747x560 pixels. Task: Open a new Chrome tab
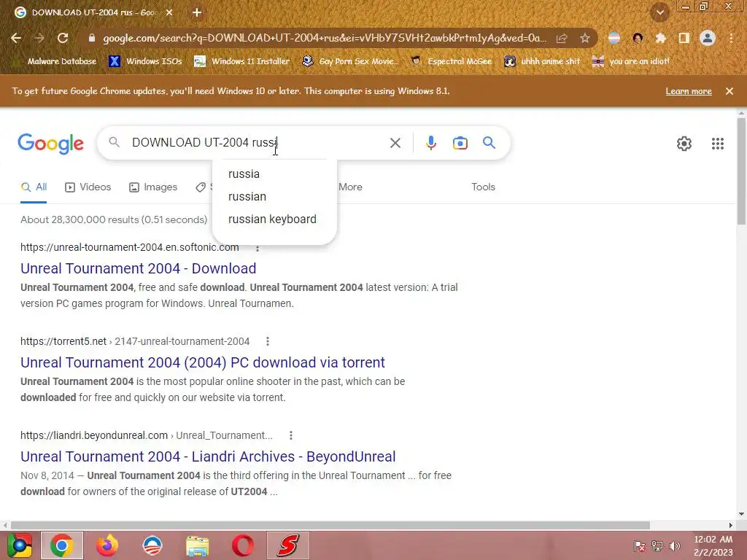197,12
